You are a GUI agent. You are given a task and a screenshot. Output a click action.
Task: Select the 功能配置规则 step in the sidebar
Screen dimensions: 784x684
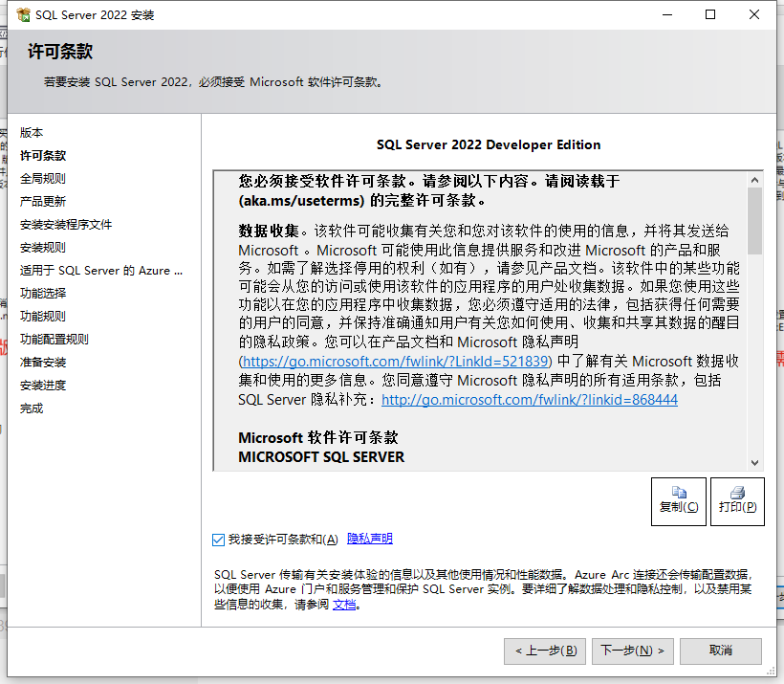(54, 340)
